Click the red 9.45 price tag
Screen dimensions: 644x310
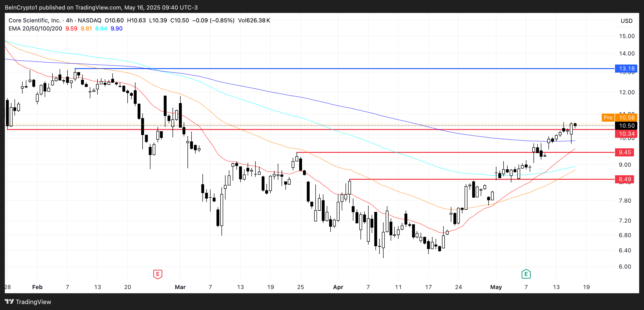coord(625,152)
